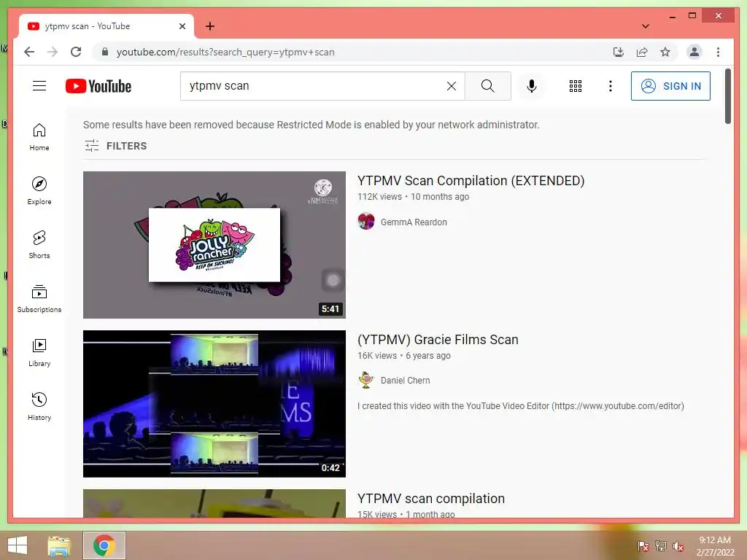Start voice search with the microphone
This screenshot has height=560, width=747.
532,86
